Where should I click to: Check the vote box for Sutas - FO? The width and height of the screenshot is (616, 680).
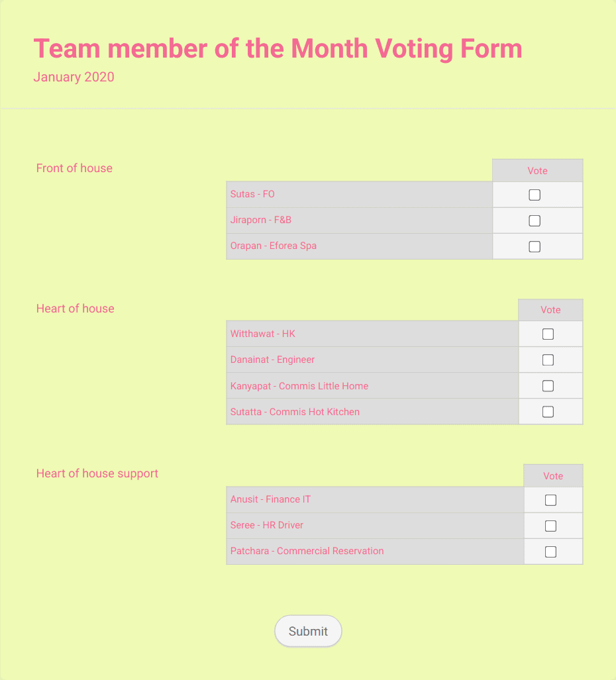coord(535,194)
